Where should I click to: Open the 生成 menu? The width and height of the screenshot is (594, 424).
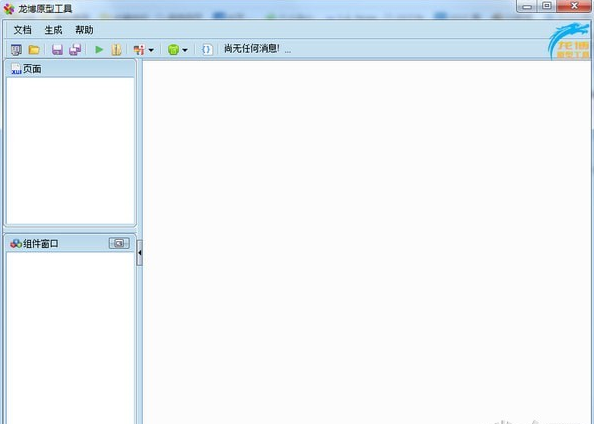[x=53, y=30]
